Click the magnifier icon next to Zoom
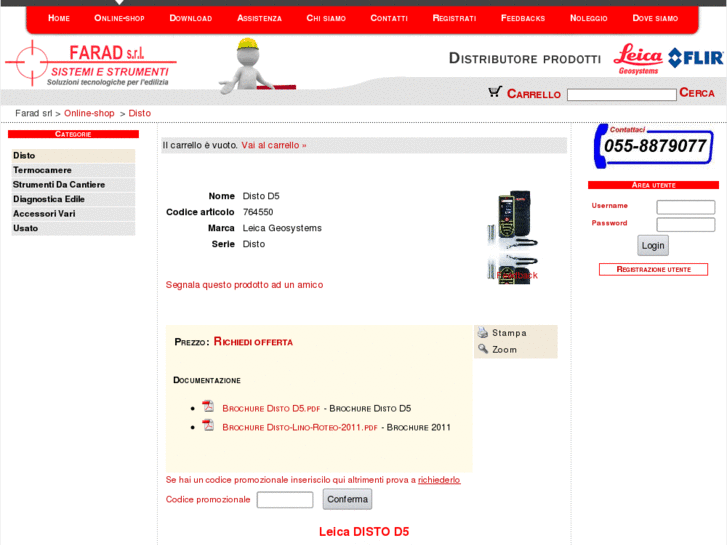This screenshot has height=545, width=727. [x=483, y=349]
